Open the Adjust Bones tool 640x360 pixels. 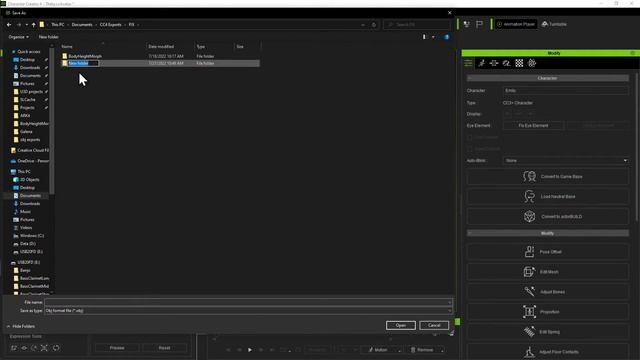(548, 292)
